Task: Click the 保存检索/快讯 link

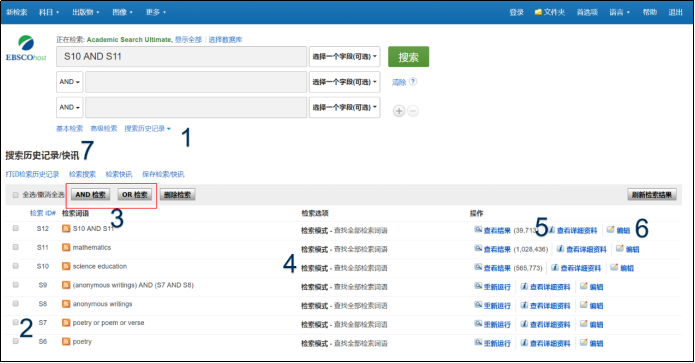Action: pos(163,174)
